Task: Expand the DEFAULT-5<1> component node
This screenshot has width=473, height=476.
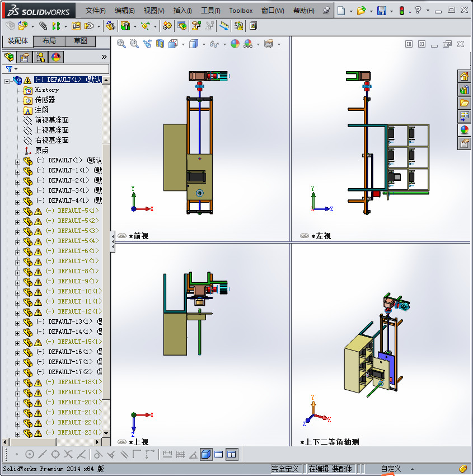Action: 17,212
